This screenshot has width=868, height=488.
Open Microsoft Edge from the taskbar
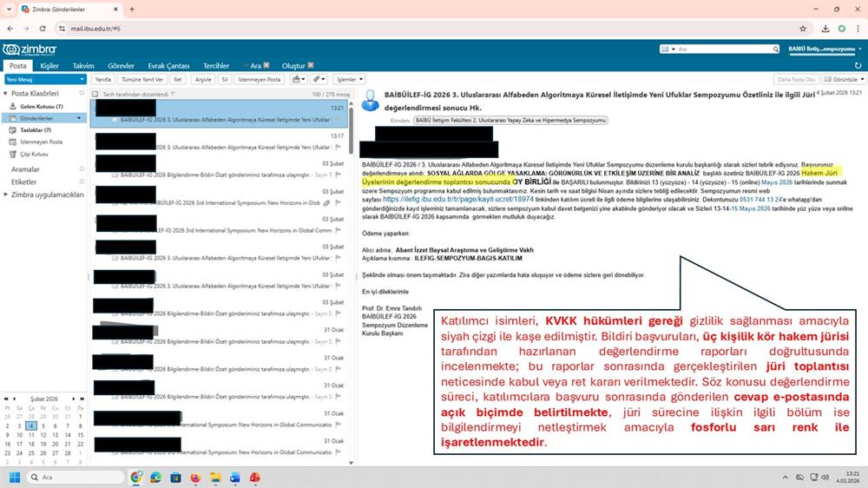click(155, 478)
